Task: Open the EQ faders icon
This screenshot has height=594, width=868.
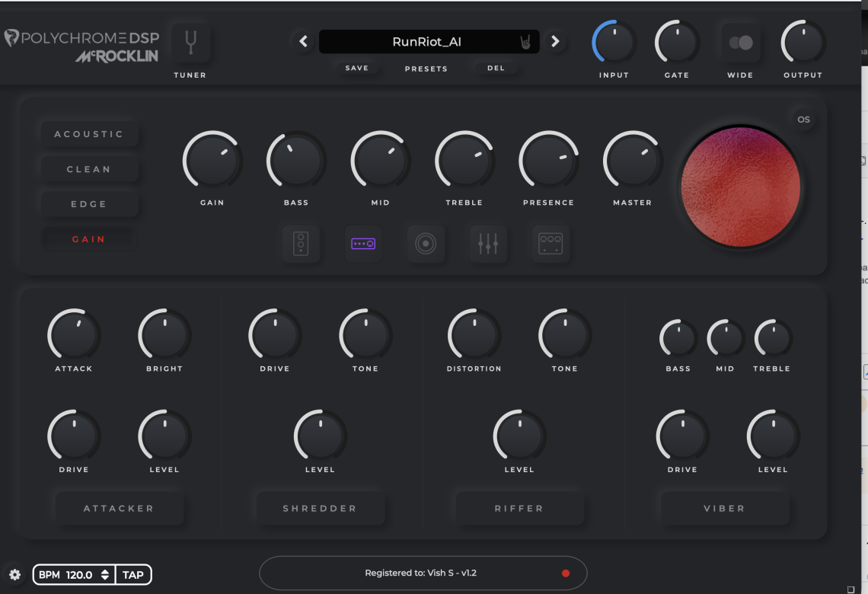Action: point(488,244)
